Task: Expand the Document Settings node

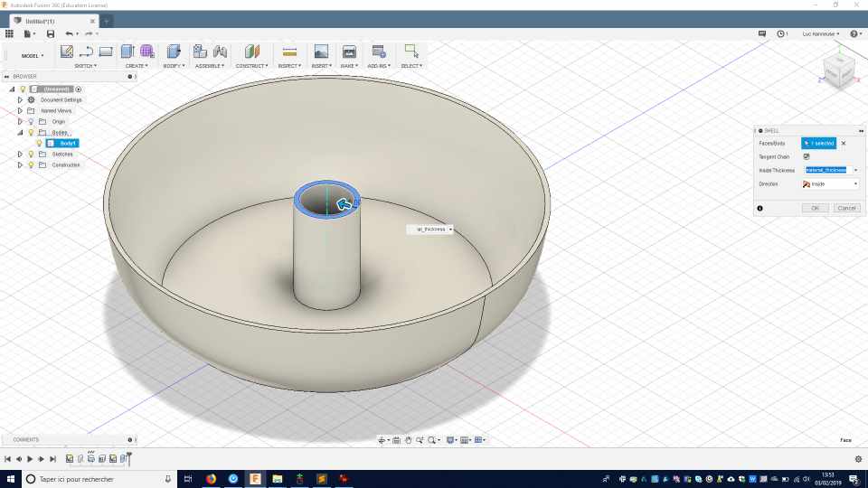Action: [20, 100]
